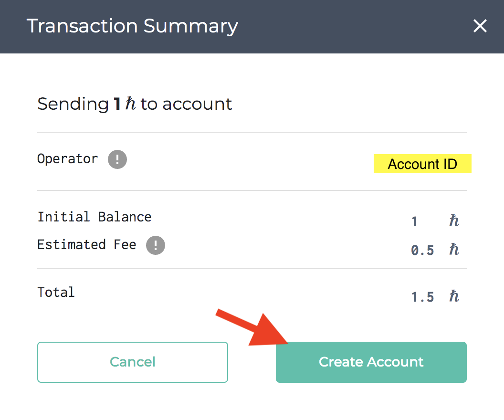Click the hbar symbol in the Total row

point(454,297)
